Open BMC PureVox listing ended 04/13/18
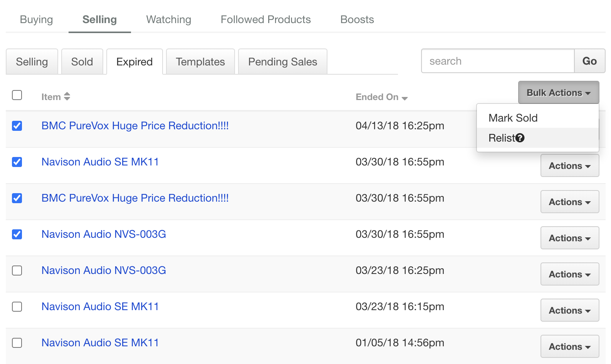611x364 pixels. [x=135, y=126]
